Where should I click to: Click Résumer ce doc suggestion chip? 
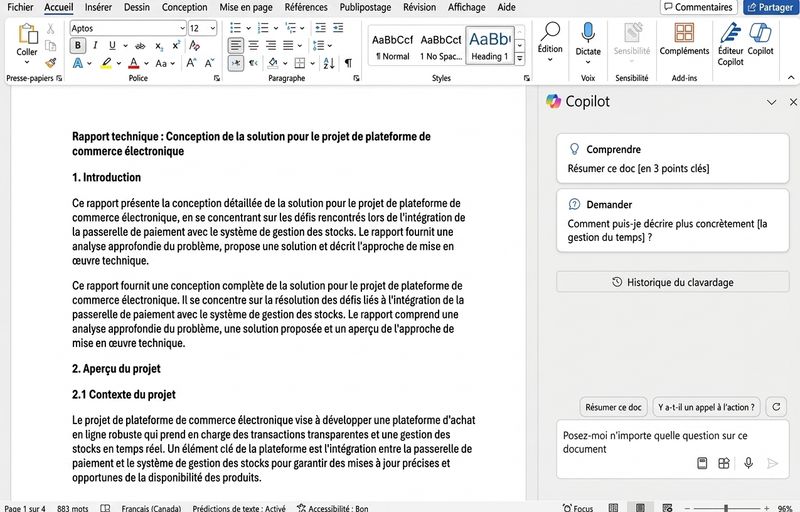(613, 407)
